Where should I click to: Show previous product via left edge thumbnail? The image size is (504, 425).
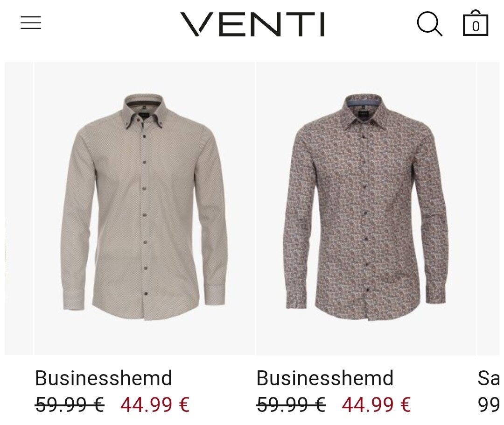(19, 208)
